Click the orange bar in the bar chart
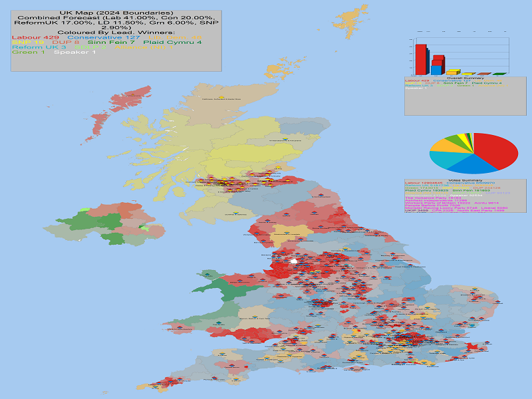Image resolution: width=532 pixels, height=399 pixels. pyautogui.click(x=452, y=73)
